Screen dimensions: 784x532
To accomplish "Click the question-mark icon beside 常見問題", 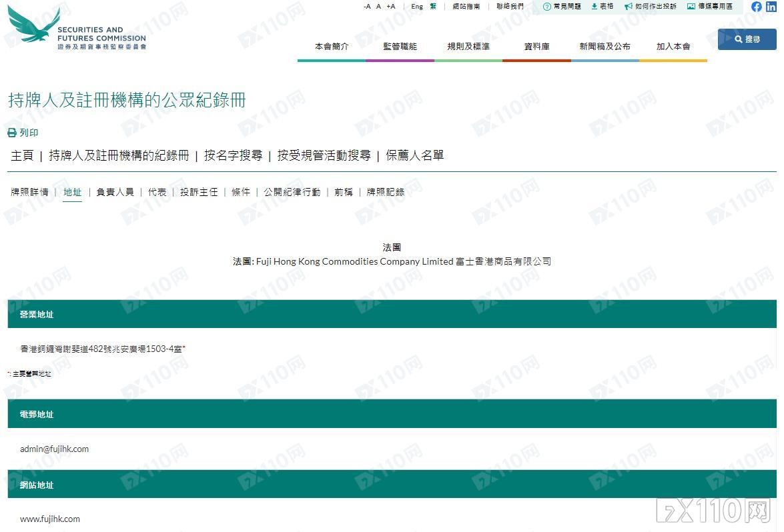I will coord(546,6).
